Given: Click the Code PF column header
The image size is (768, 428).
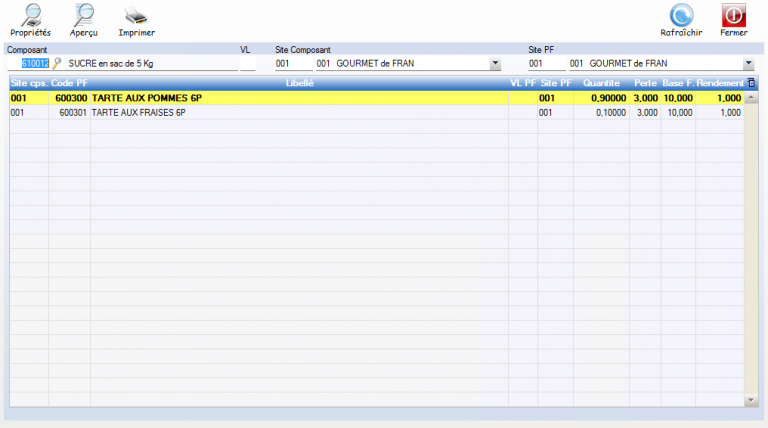Looking at the screenshot, I should click(x=69, y=83).
